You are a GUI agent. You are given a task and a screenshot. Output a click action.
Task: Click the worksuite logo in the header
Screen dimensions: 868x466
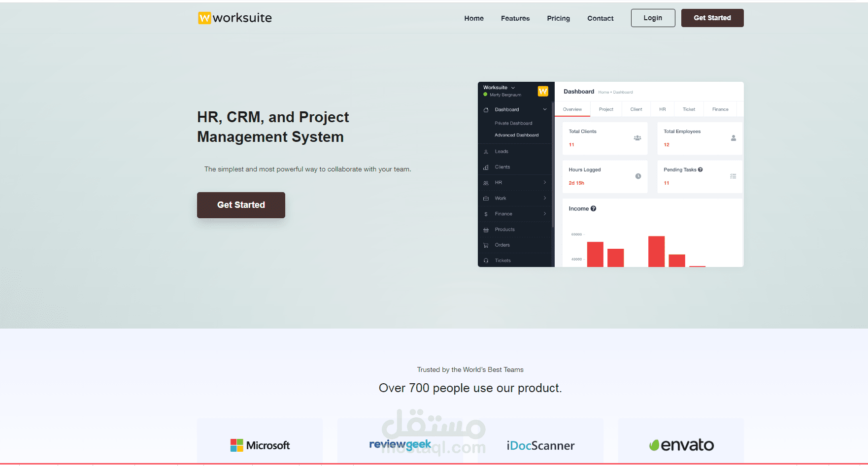[234, 18]
